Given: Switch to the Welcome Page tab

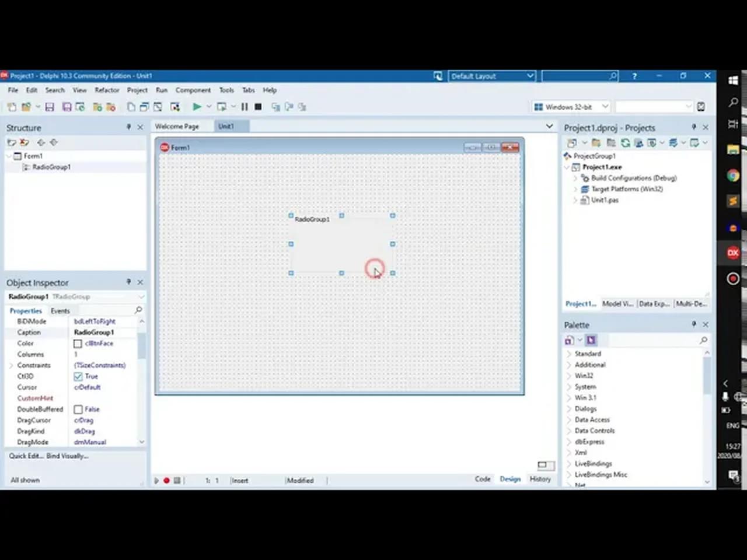Looking at the screenshot, I should pos(177,126).
